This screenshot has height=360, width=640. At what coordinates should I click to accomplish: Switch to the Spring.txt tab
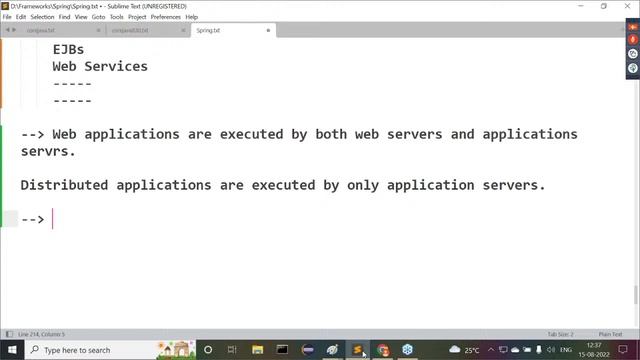233,30
